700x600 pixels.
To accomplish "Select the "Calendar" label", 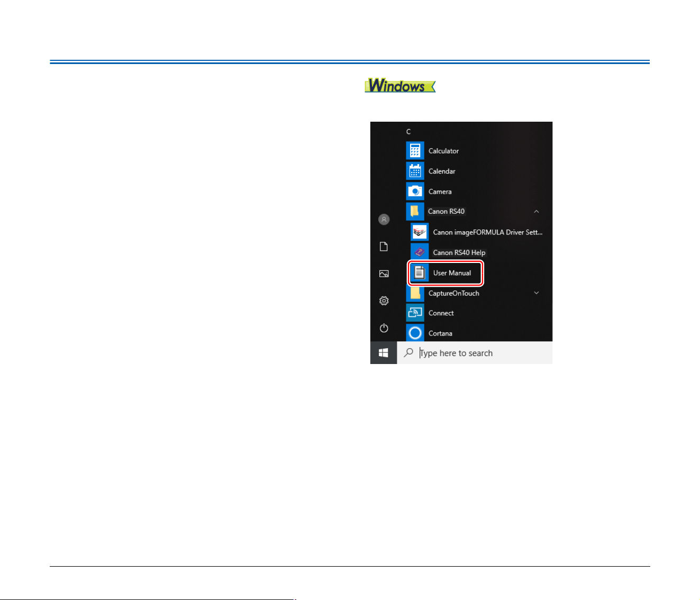I will [x=442, y=171].
